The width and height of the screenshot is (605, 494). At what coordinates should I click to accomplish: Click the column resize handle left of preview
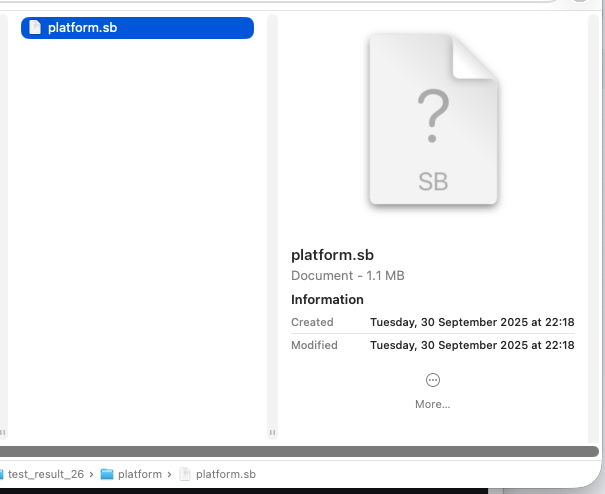[x=273, y=433]
